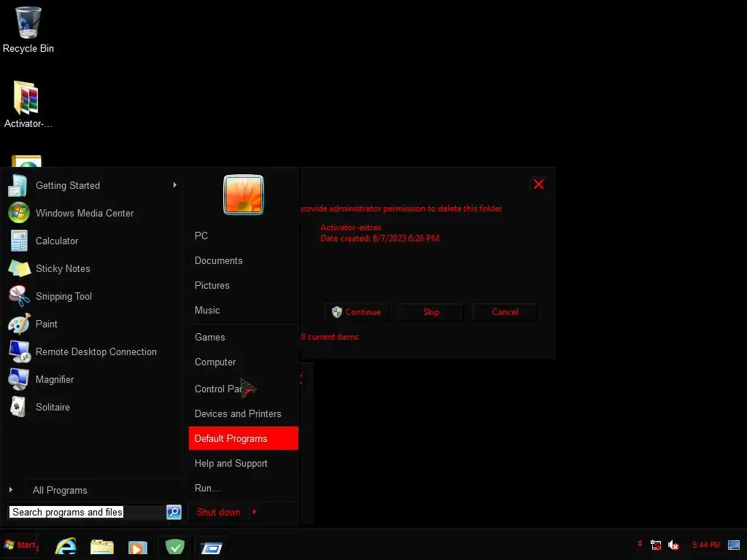Click the show desktop tray icon
The width and height of the screenshot is (747, 560).
pos(734,545)
